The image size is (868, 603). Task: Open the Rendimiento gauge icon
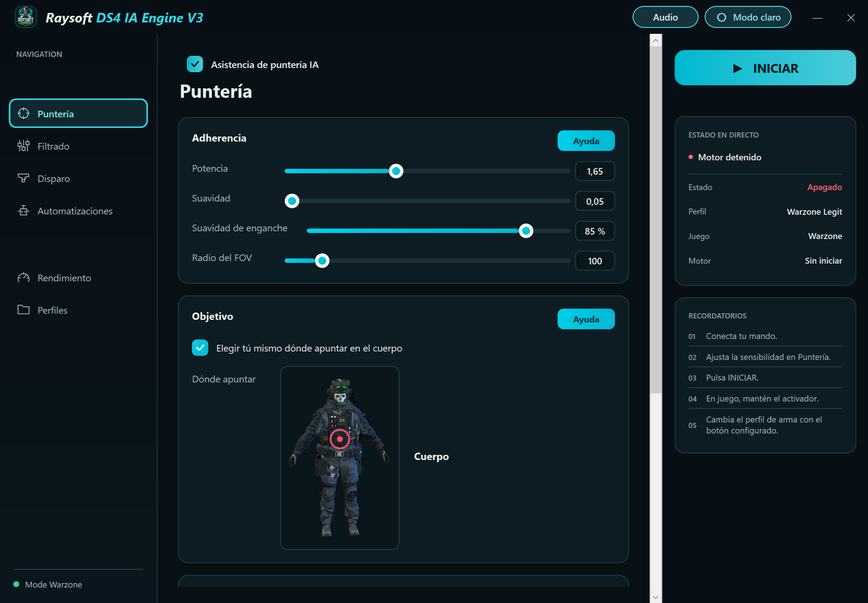(x=24, y=278)
